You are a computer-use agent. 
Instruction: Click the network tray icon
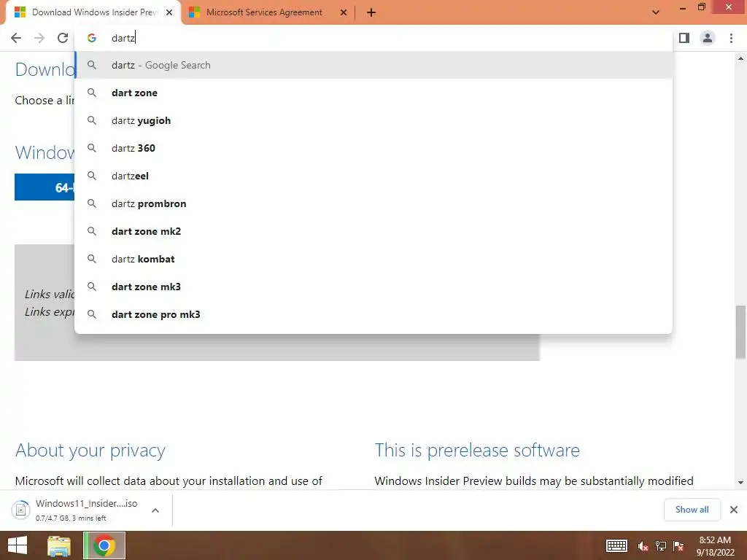pos(661,546)
